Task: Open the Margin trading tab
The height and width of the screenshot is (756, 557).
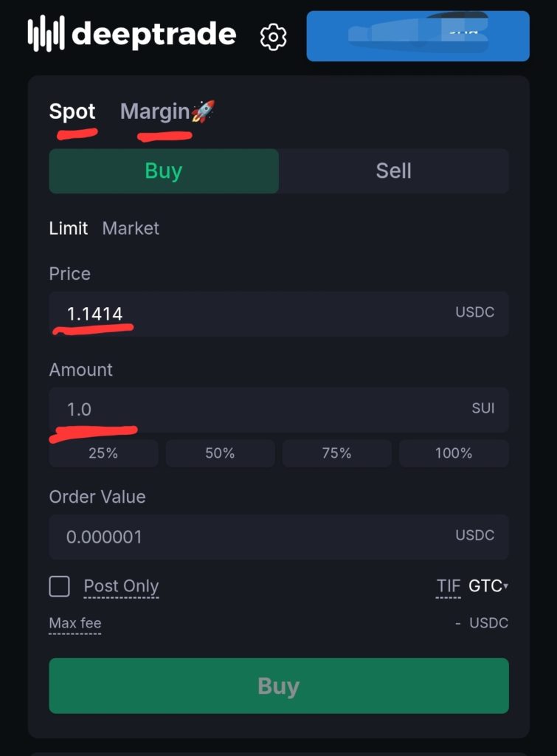Action: pos(155,112)
